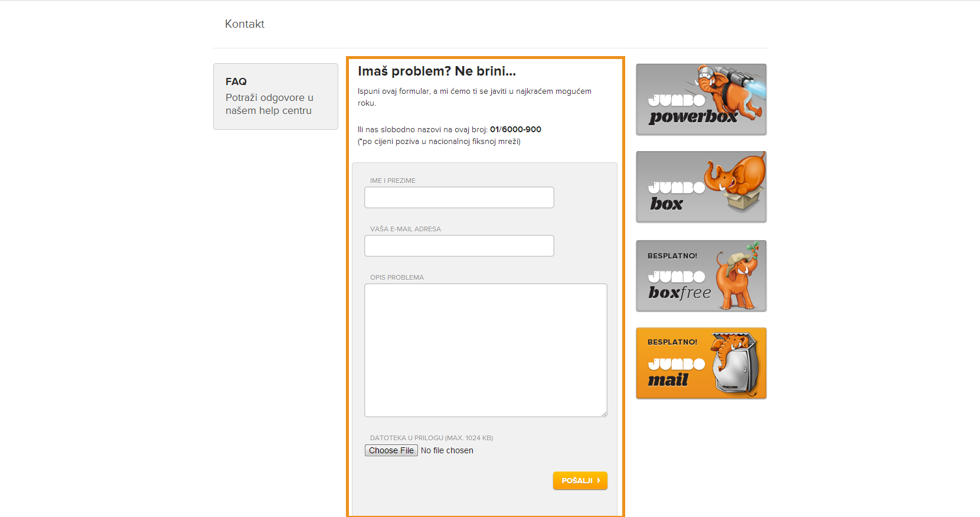The width and height of the screenshot is (980, 517).
Task: Click the note about cijeni poziva
Action: tap(439, 142)
